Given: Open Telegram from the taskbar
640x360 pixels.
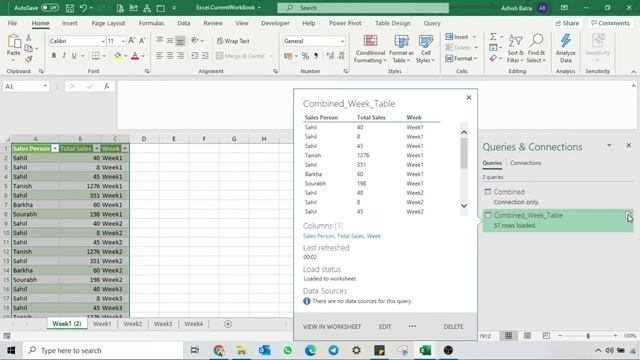Looking at the screenshot, I should point(333,350).
